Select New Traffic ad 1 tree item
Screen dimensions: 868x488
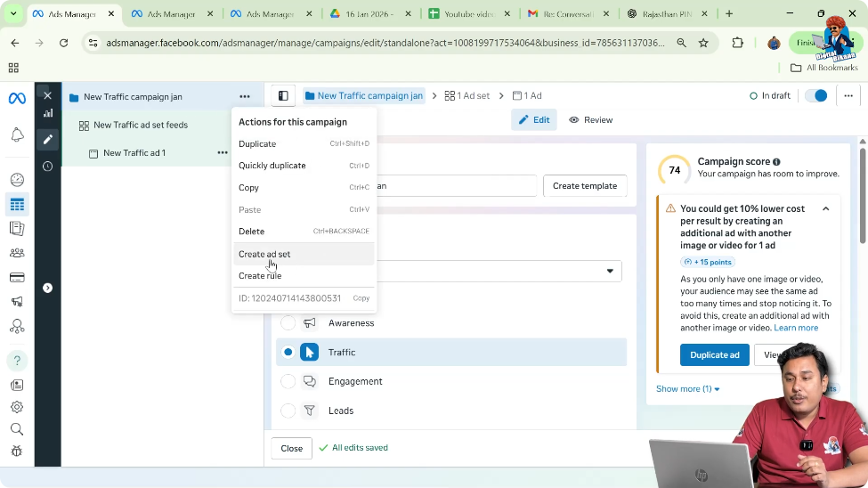coord(134,153)
